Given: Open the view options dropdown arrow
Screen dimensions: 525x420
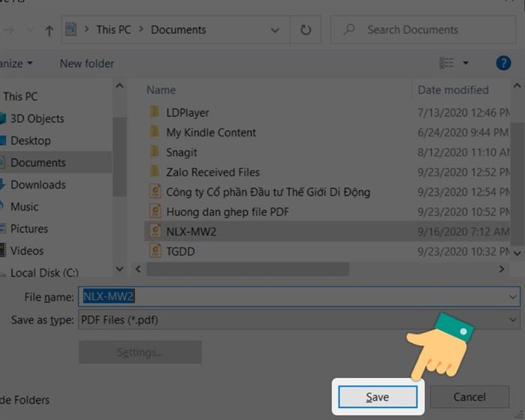Looking at the screenshot, I should pyautogui.click(x=466, y=63).
